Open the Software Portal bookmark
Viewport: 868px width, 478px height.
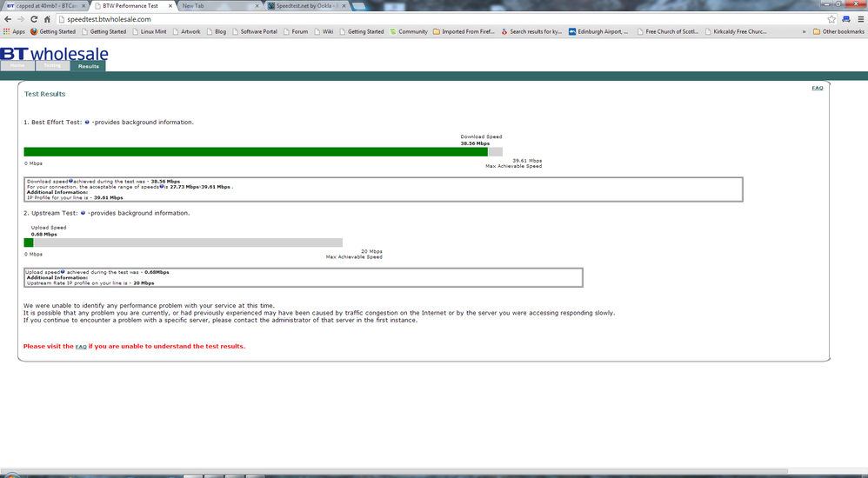pyautogui.click(x=255, y=31)
